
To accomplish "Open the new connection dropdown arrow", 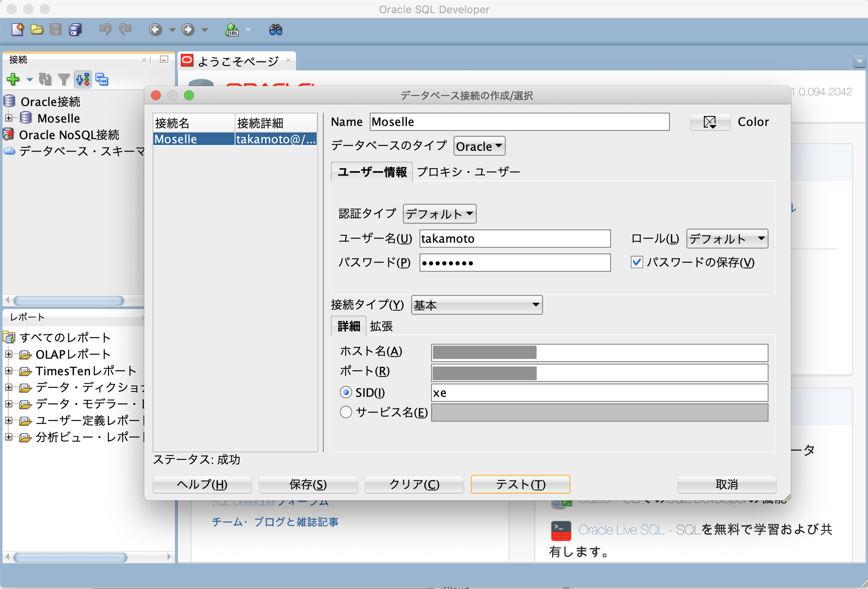I will [29, 79].
